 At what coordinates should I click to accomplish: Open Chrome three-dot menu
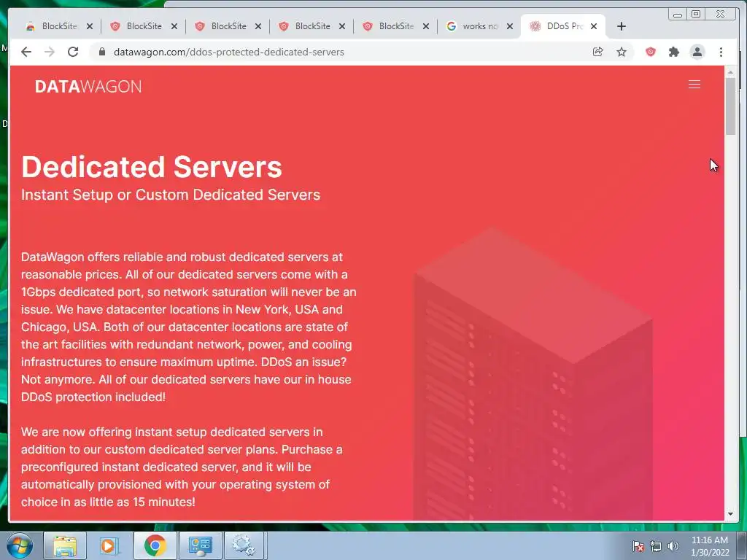pos(721,52)
